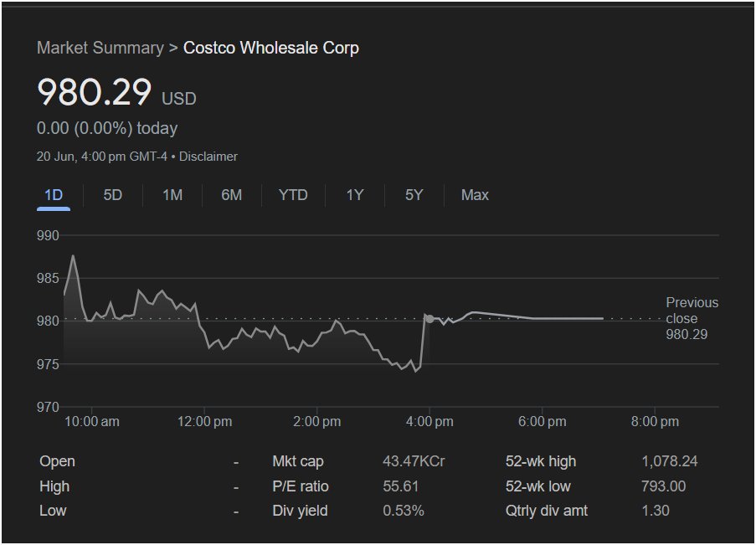Click the USD currency label
The width and height of the screenshot is (756, 545).
tap(179, 99)
